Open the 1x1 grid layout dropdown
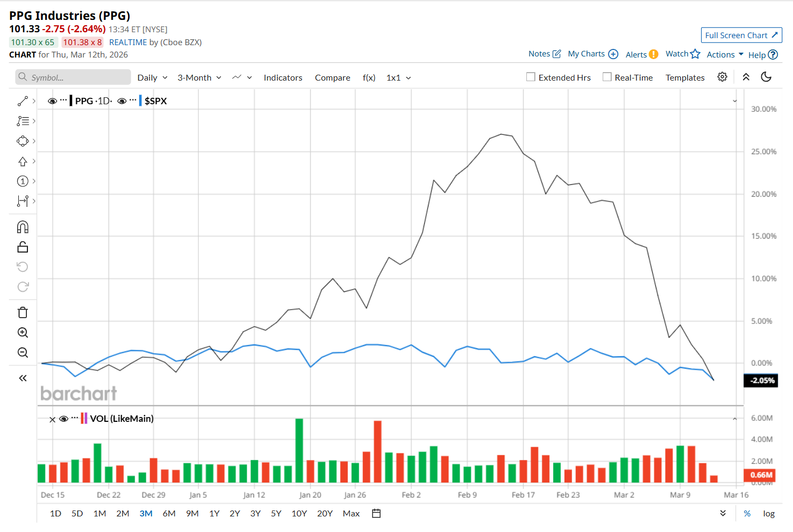Image resolution: width=793 pixels, height=532 pixels. (x=399, y=77)
